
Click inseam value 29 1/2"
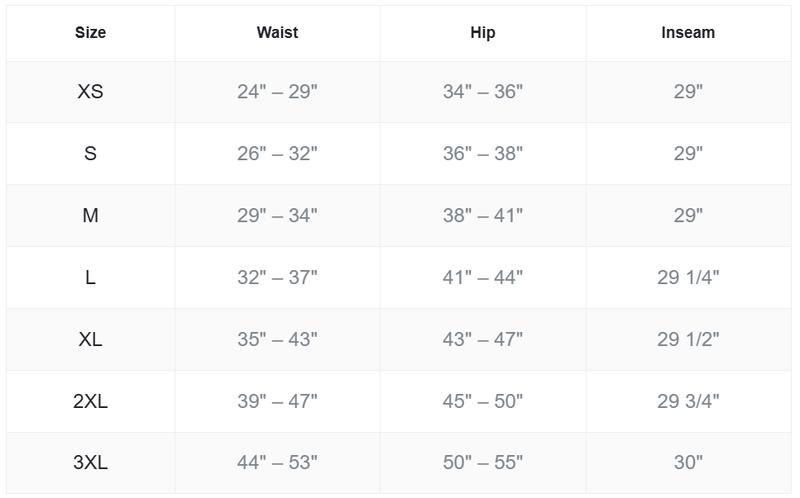[688, 340]
